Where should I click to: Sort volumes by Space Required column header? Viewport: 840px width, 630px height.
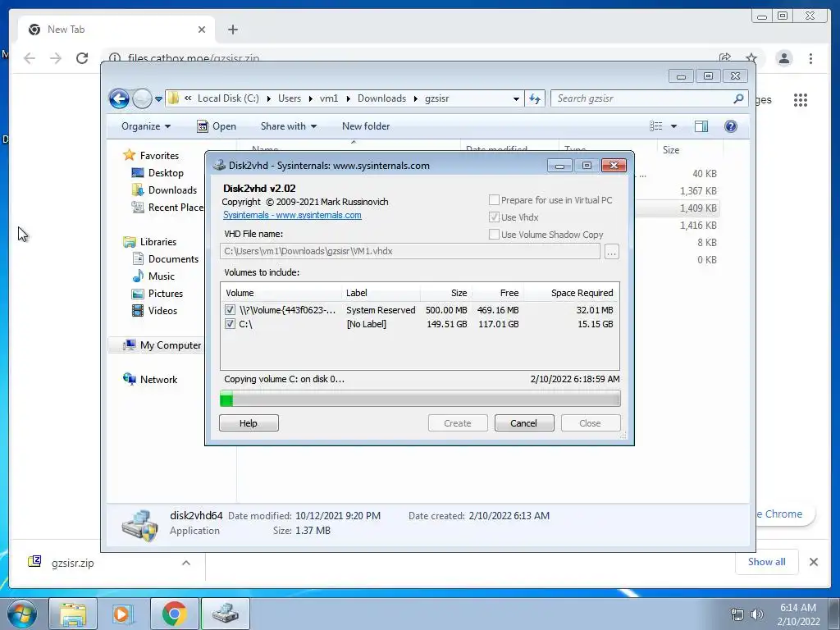[571, 293]
